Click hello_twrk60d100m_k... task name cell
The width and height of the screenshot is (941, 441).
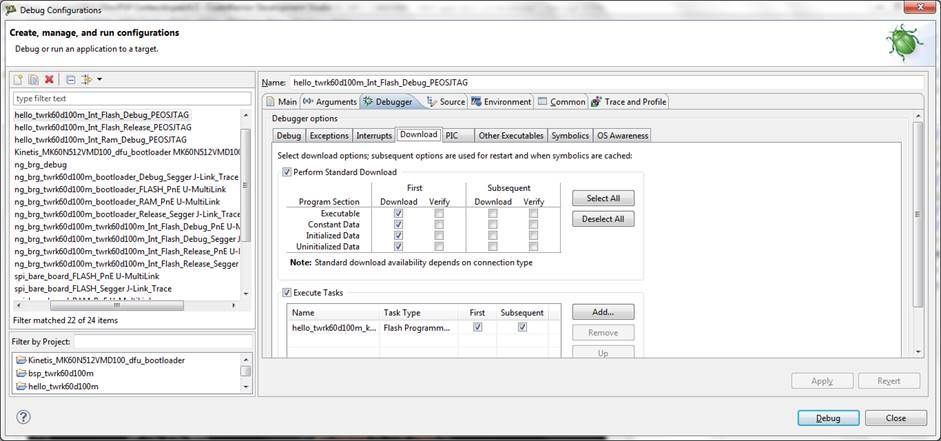coord(334,328)
